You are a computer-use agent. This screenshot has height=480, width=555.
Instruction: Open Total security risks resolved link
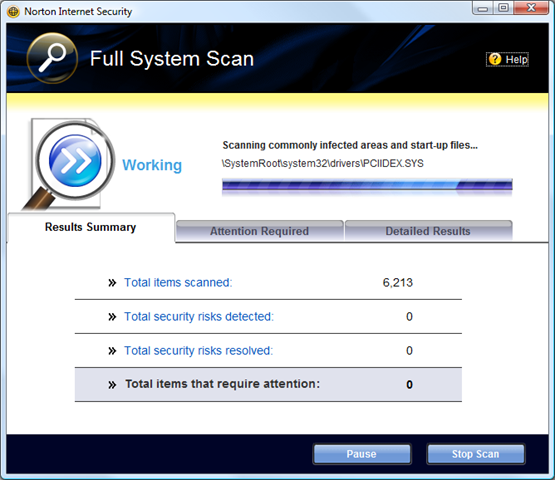pyautogui.click(x=199, y=350)
